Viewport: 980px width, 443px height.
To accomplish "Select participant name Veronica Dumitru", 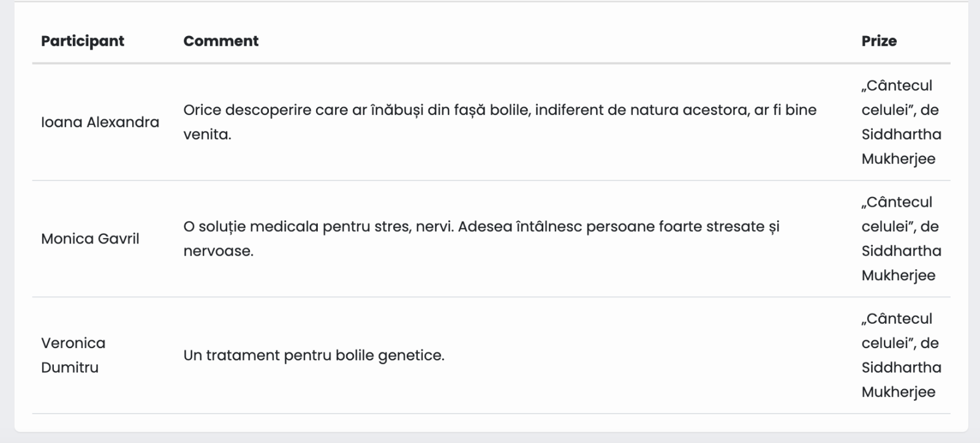I will pyautogui.click(x=73, y=355).
